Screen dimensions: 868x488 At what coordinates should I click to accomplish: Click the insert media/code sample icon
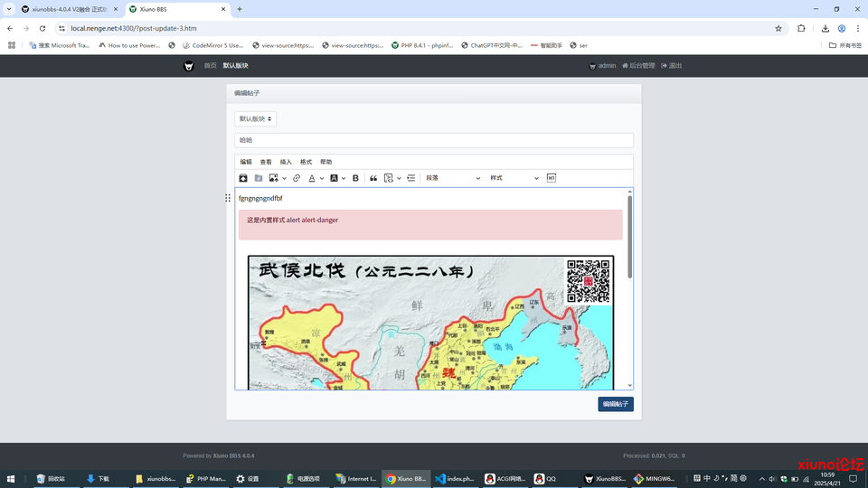[389, 178]
